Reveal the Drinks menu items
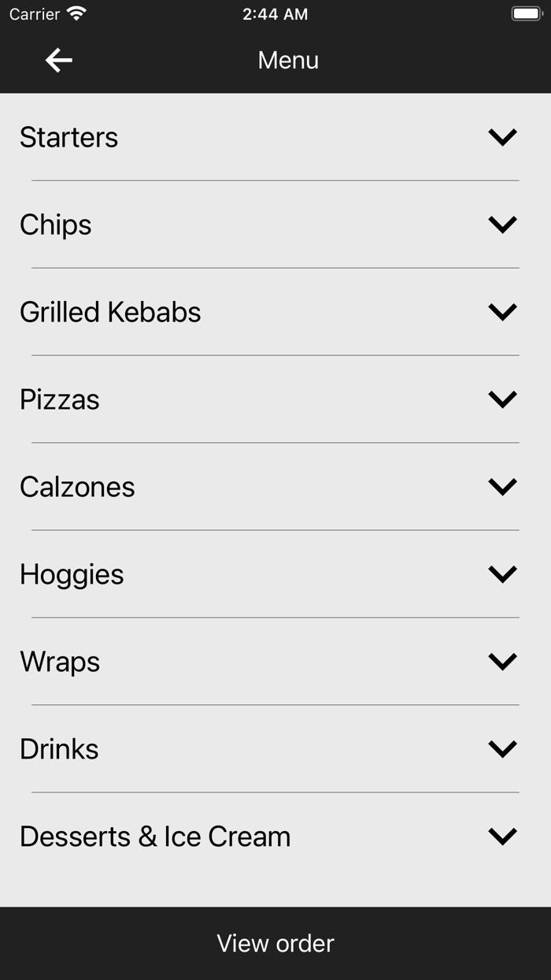Image resolution: width=551 pixels, height=980 pixels. click(x=502, y=748)
